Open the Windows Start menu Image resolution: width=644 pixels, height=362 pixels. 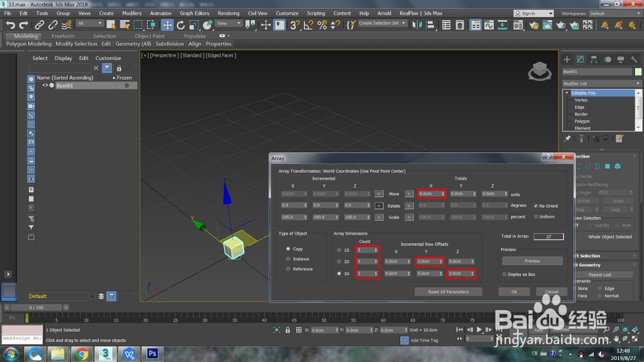tap(11, 354)
